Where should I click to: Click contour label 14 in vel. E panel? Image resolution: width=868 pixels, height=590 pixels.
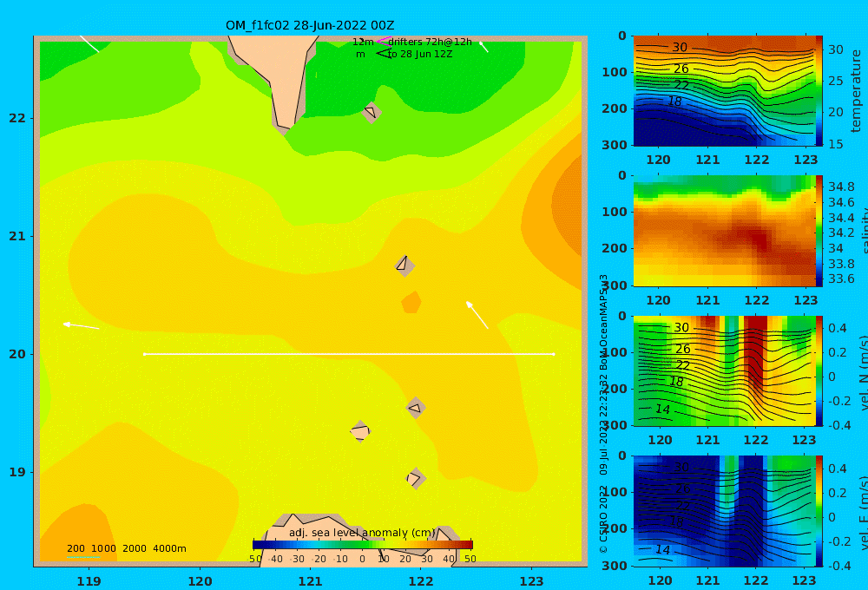[x=662, y=549]
